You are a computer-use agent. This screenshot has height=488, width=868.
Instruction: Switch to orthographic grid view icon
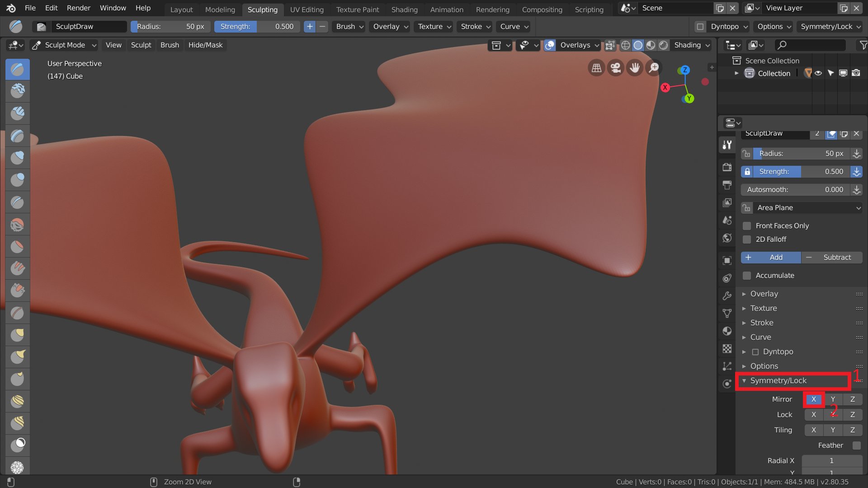click(597, 68)
